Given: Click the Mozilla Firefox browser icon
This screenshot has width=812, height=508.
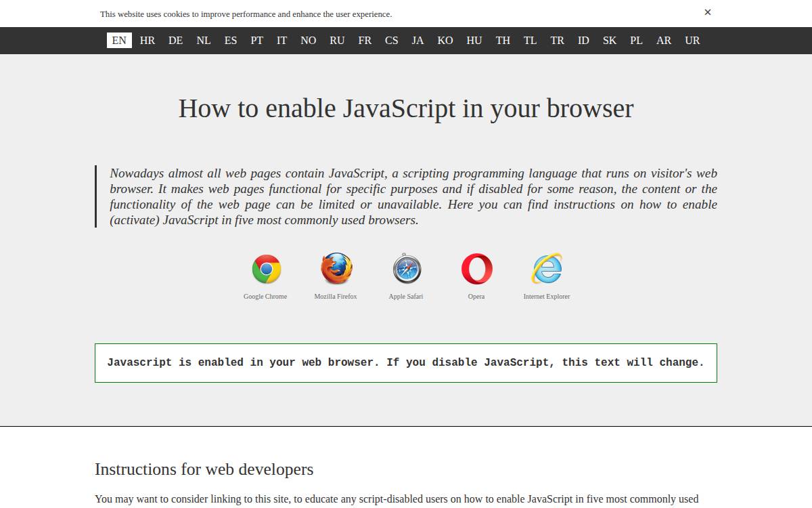Looking at the screenshot, I should (x=336, y=269).
